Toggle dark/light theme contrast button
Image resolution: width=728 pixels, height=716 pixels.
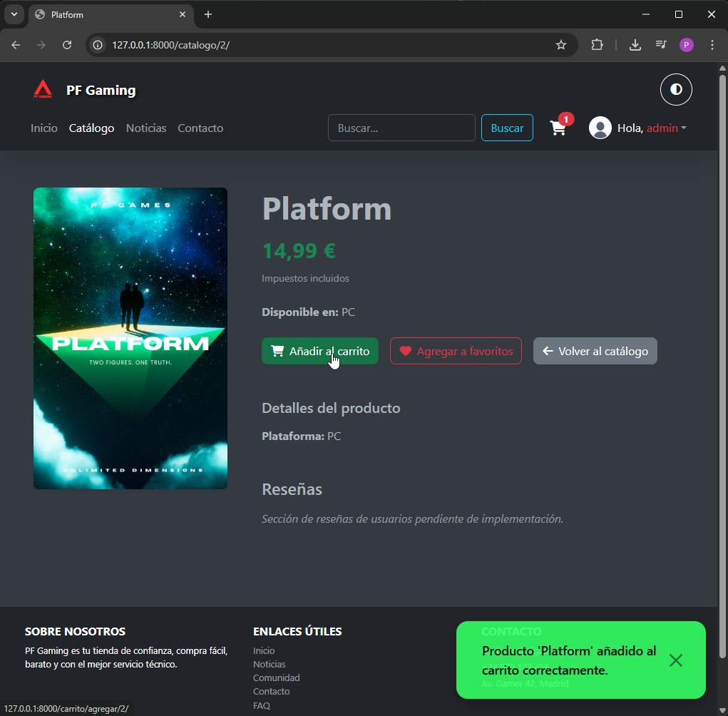tap(676, 90)
